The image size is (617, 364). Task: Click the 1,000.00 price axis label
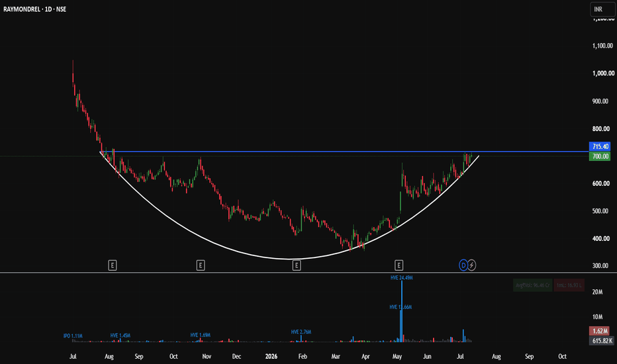tap(603, 73)
